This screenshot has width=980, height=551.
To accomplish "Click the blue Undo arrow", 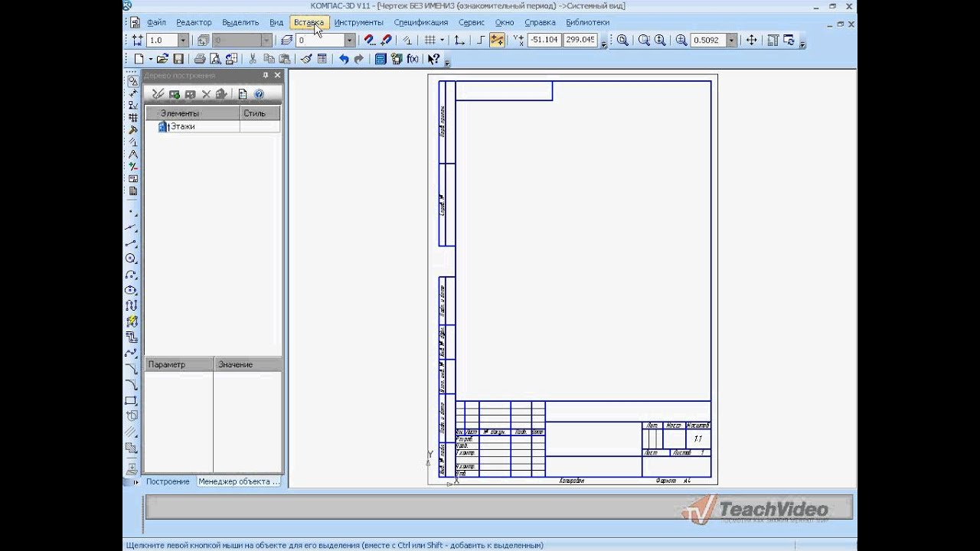I will click(344, 59).
